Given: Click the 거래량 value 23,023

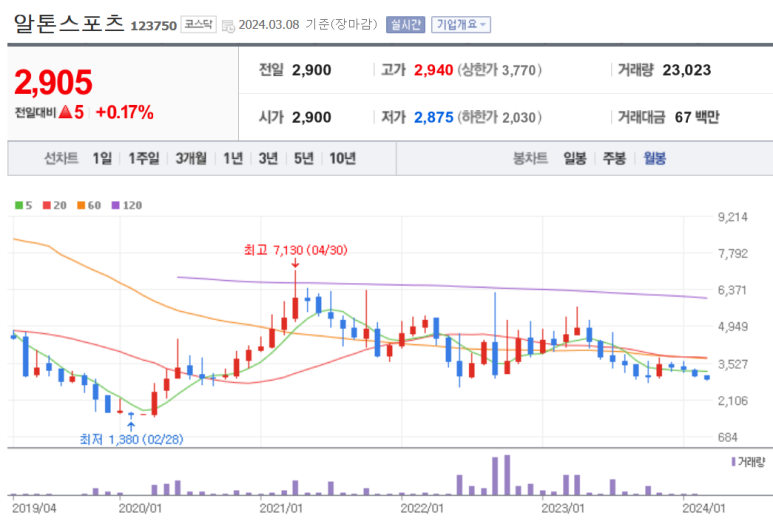Looking at the screenshot, I should [687, 70].
